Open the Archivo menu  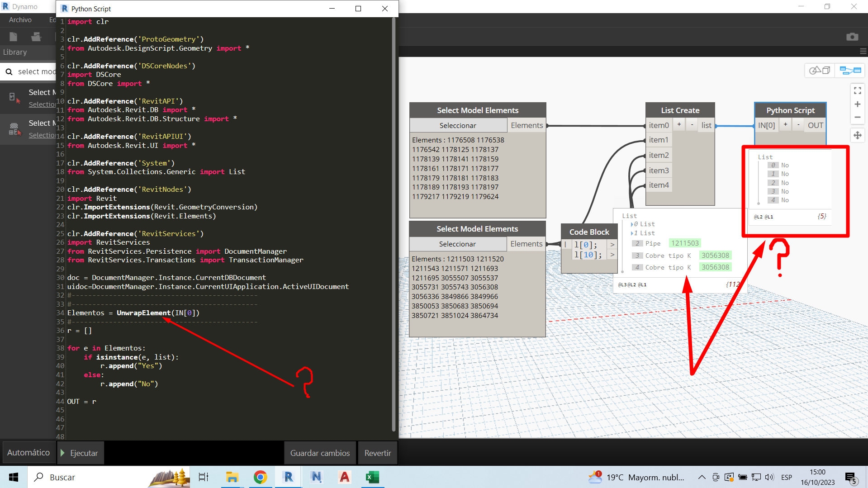[20, 20]
